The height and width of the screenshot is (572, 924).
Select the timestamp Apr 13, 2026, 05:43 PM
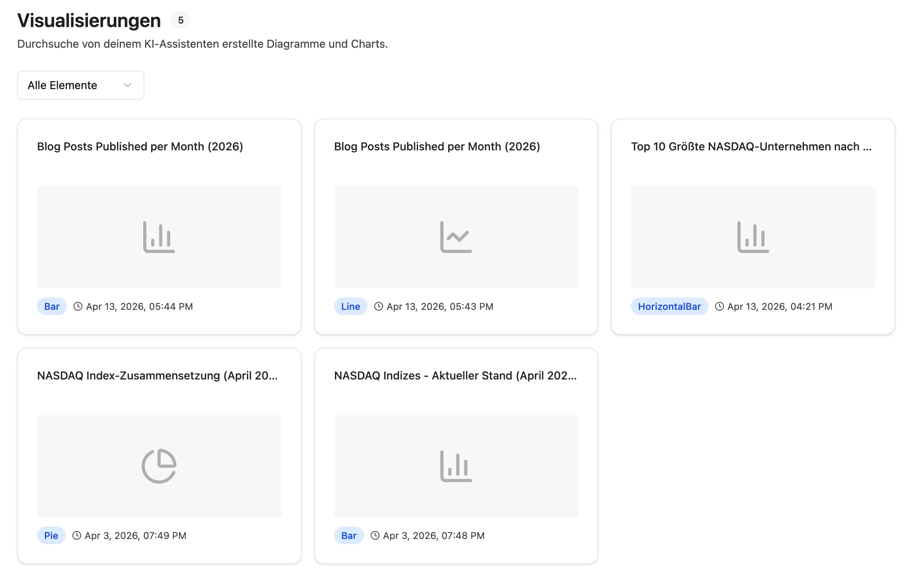click(x=440, y=306)
